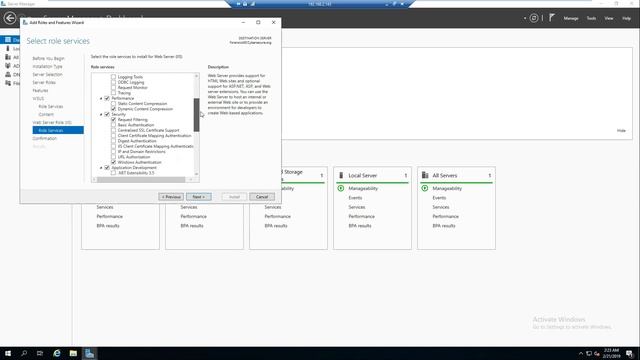640x360 pixels.
Task: Click Local Server manageability status icon
Action: pos(341,188)
